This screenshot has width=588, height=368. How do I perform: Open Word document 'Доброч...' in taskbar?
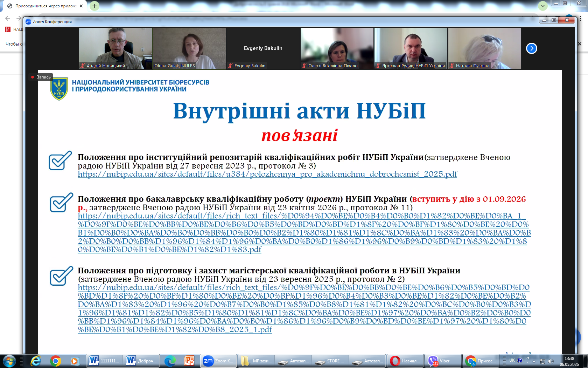pos(142,361)
